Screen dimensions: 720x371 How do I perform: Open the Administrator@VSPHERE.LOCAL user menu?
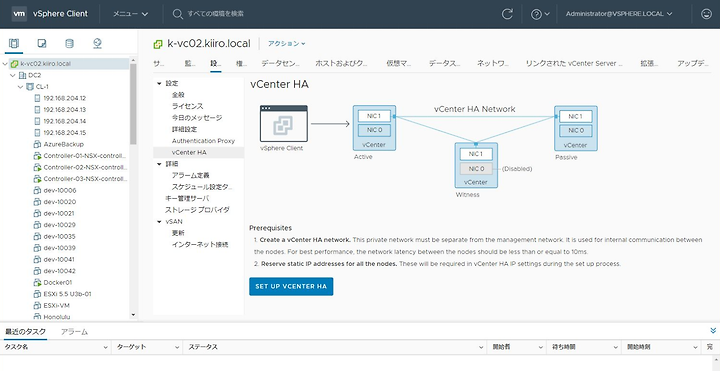pyautogui.click(x=619, y=14)
